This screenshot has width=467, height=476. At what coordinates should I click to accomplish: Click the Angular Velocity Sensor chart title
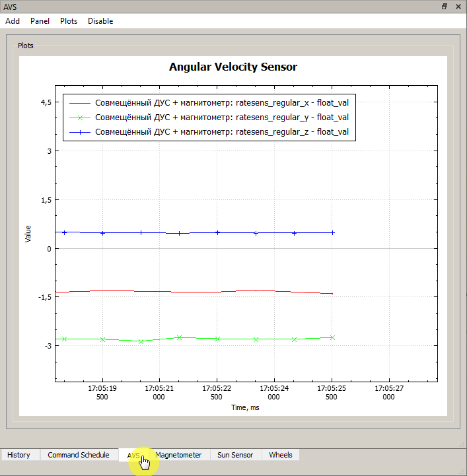point(233,67)
